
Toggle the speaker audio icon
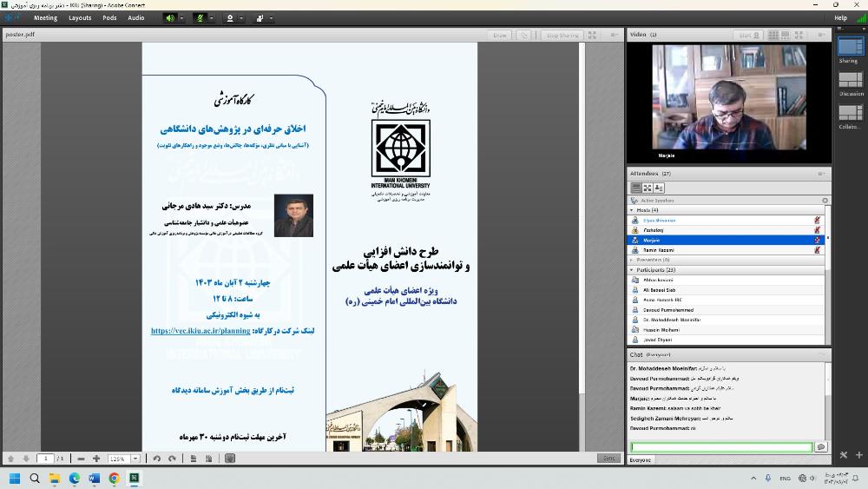170,17
